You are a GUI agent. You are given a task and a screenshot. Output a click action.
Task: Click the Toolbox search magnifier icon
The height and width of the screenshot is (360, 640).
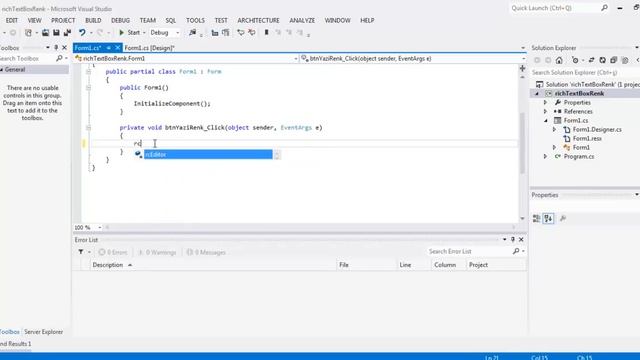pyautogui.click(x=59, y=58)
